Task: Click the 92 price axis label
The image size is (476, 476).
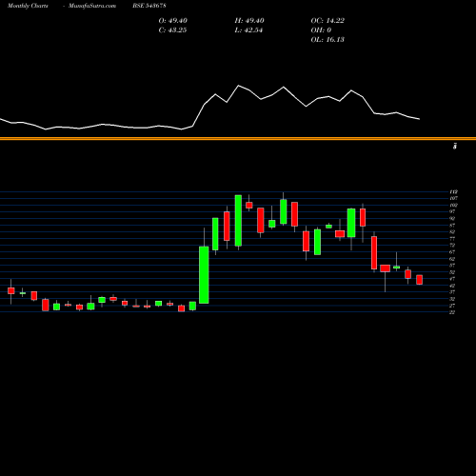Action: (x=452, y=218)
